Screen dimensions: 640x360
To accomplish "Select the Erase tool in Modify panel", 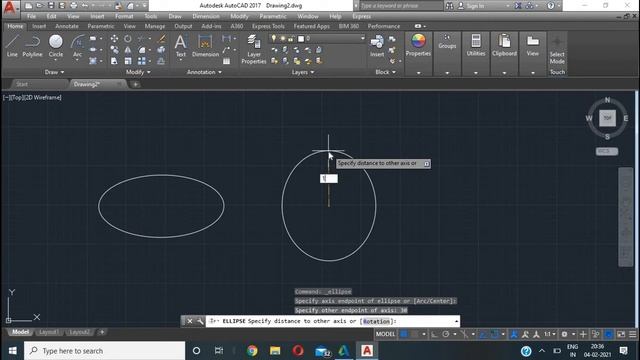I will tap(162, 38).
